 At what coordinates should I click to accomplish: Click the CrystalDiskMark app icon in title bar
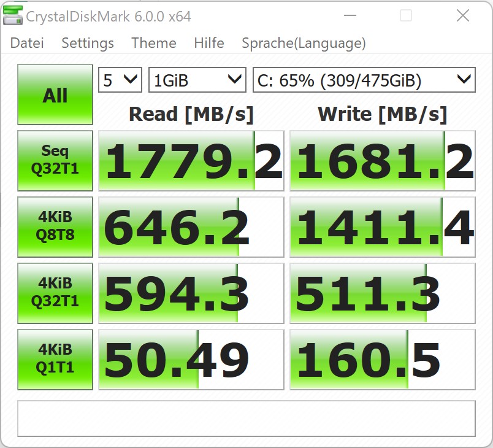tap(13, 16)
